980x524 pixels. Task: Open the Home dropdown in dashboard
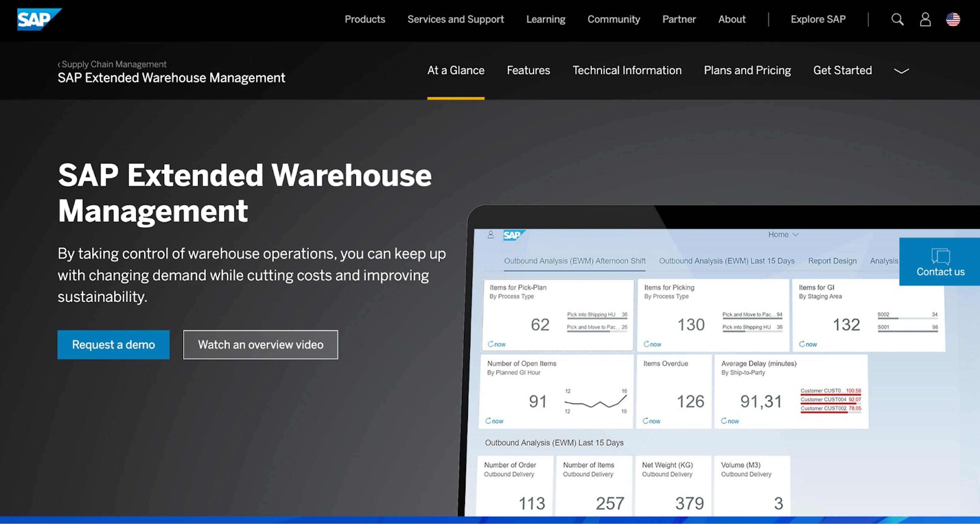[783, 235]
